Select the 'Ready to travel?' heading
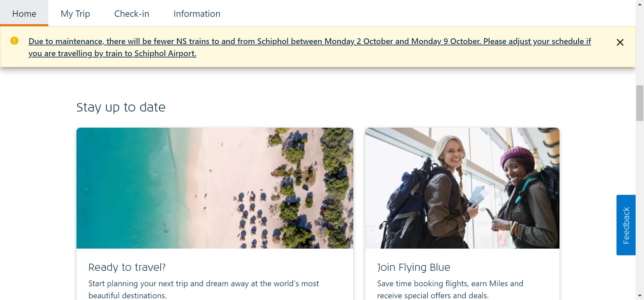Viewport: 644px width, 300px height. [x=127, y=267]
